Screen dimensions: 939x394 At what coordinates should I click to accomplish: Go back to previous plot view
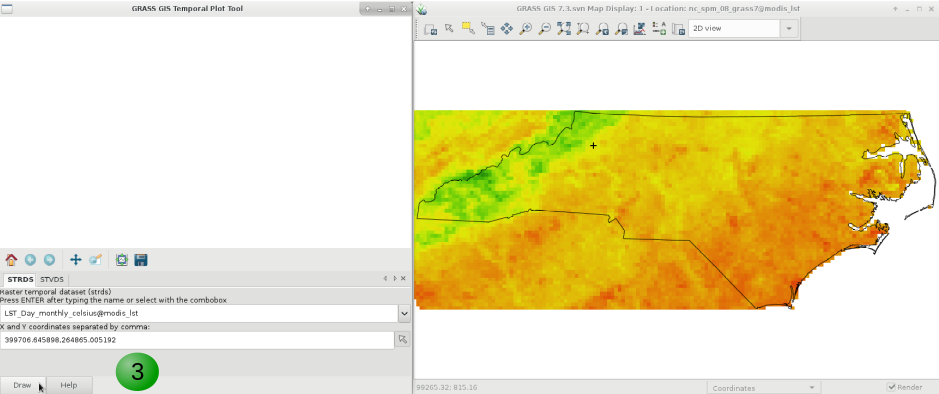[x=30, y=260]
